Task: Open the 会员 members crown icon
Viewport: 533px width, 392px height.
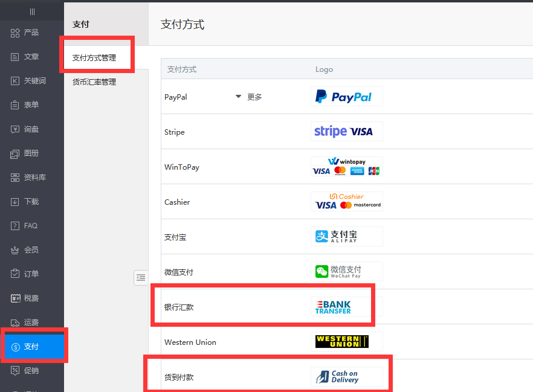Action: pos(16,250)
